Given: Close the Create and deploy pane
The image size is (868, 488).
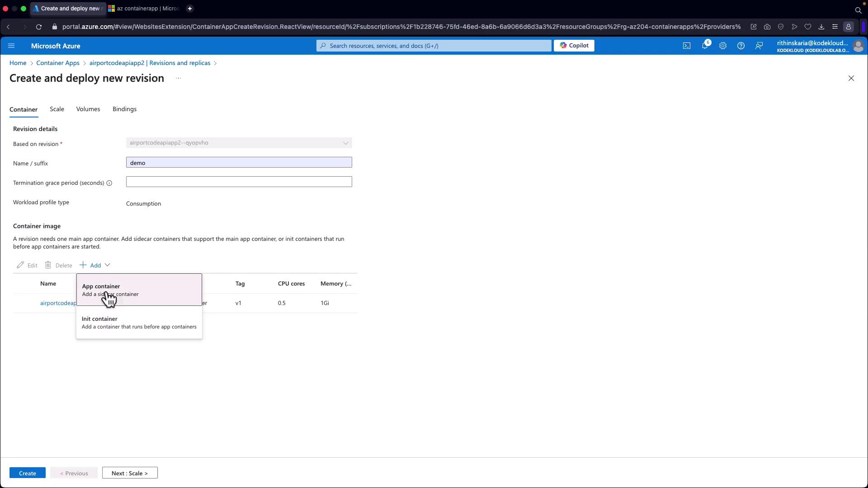Looking at the screenshot, I should (x=851, y=78).
